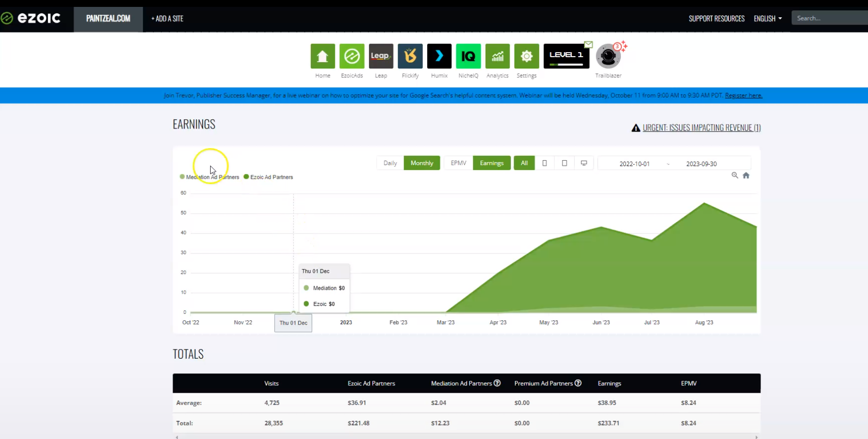The width and height of the screenshot is (868, 439).
Task: Show EPMV in the chart
Action: [x=458, y=163]
